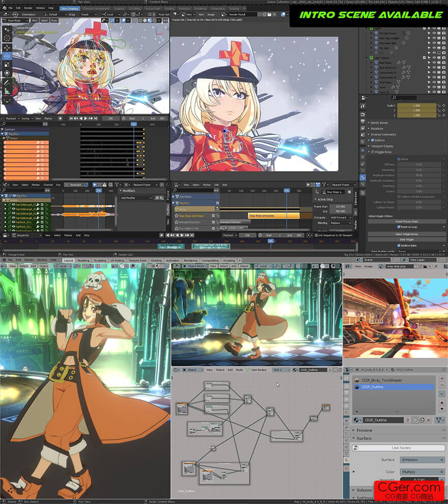Play the sequencer animation forward
This screenshot has width=448, height=504.
pyautogui.click(x=182, y=235)
